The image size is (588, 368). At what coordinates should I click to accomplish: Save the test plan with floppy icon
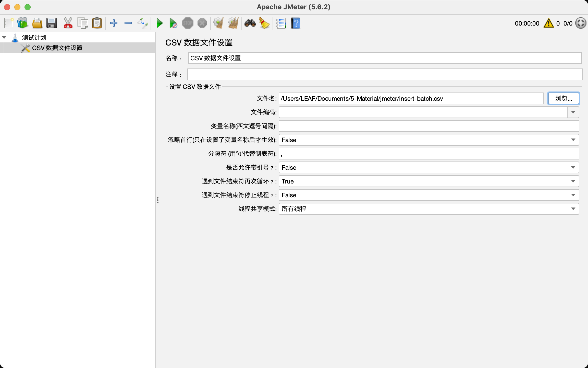coord(52,23)
